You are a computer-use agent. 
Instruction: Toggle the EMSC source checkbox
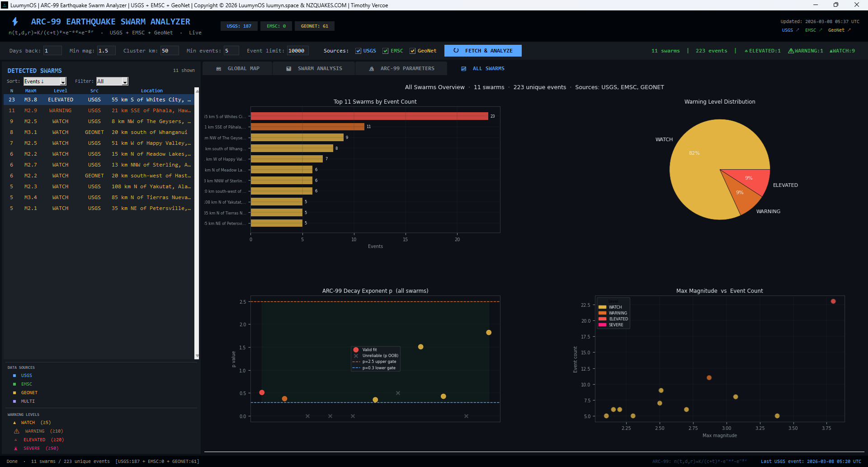pos(385,51)
